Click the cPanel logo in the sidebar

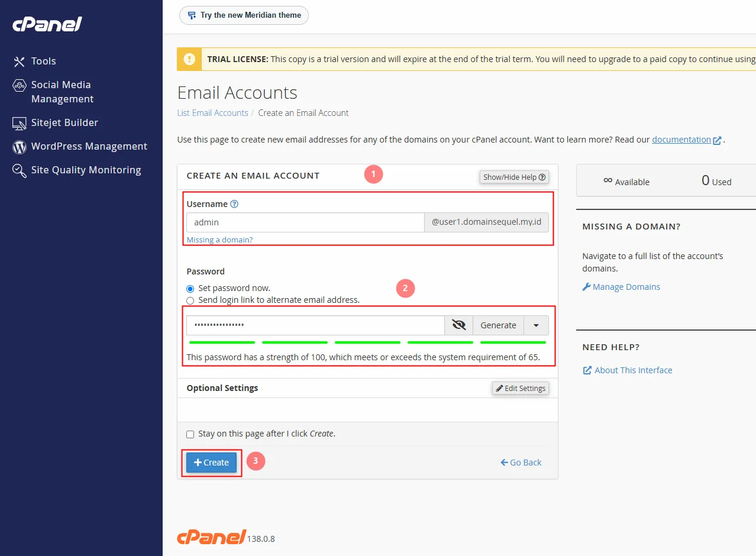(x=47, y=24)
